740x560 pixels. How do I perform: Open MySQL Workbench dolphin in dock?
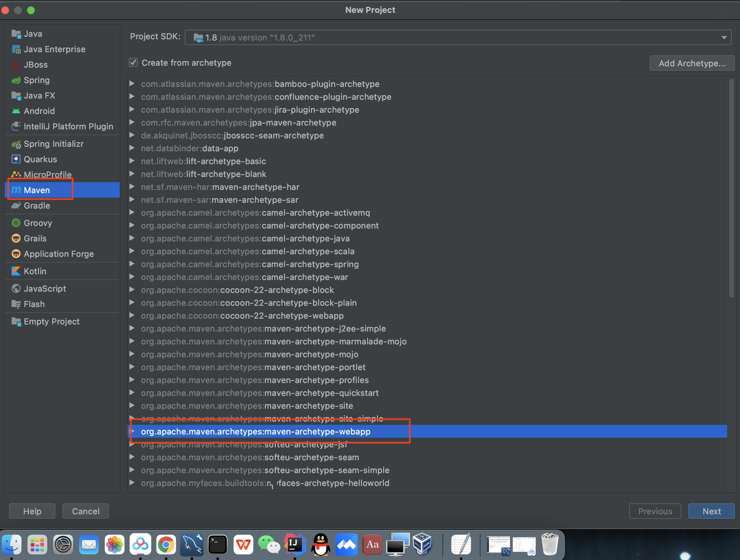[x=192, y=544]
